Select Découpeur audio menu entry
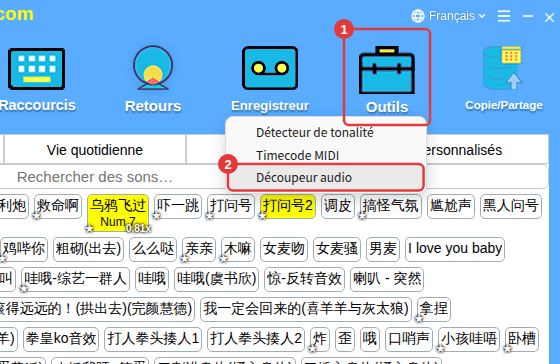Viewport: 560px width, 364px height. [x=326, y=178]
